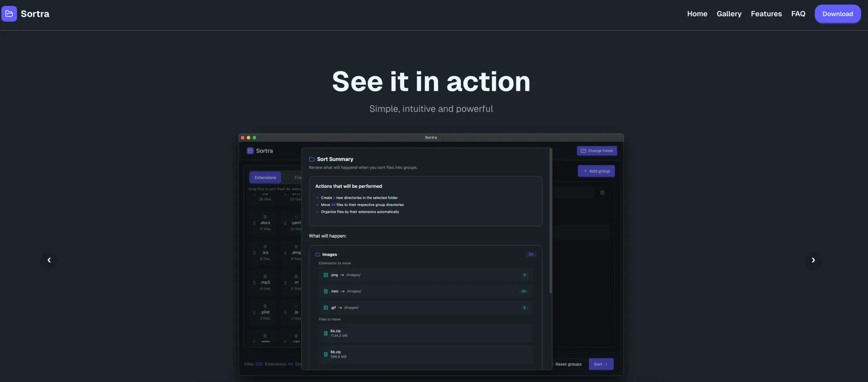Screen dimensions: 868x382
Task: Show the previous gallery slide
Action: pos(49,260)
